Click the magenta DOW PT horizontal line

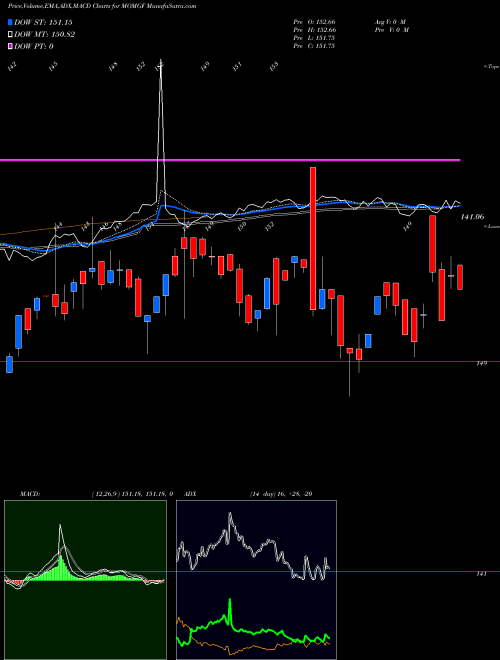(x=230, y=160)
